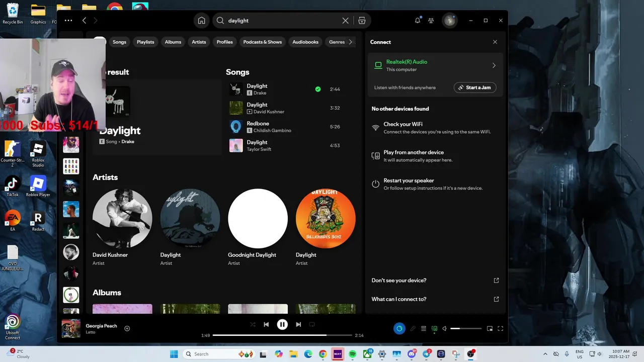644x362 pixels.
Task: Skip to the previous track
Action: [266, 325]
